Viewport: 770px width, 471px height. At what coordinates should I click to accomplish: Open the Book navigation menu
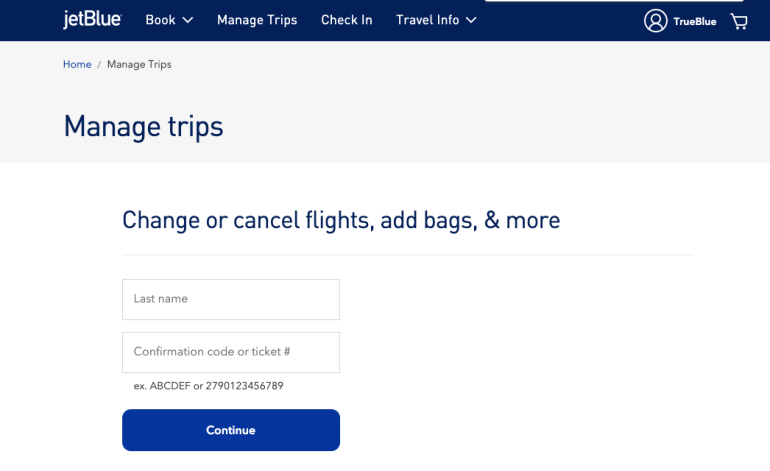160,20
